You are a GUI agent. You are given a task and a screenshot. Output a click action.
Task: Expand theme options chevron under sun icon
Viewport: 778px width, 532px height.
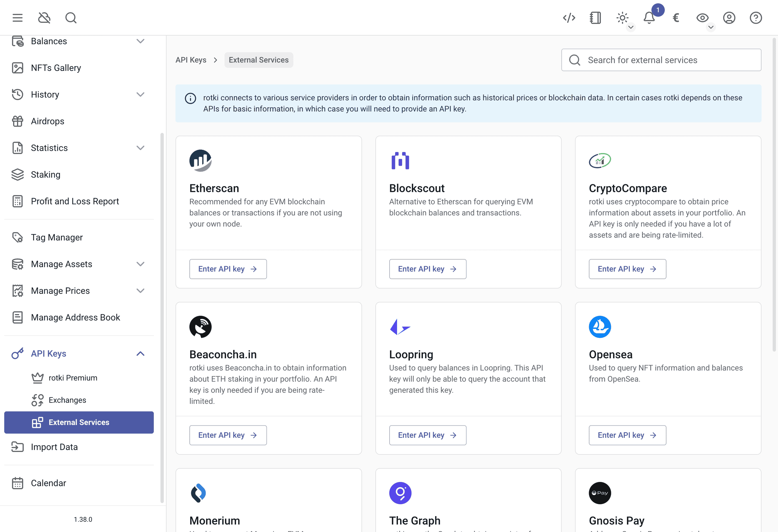coord(631,27)
